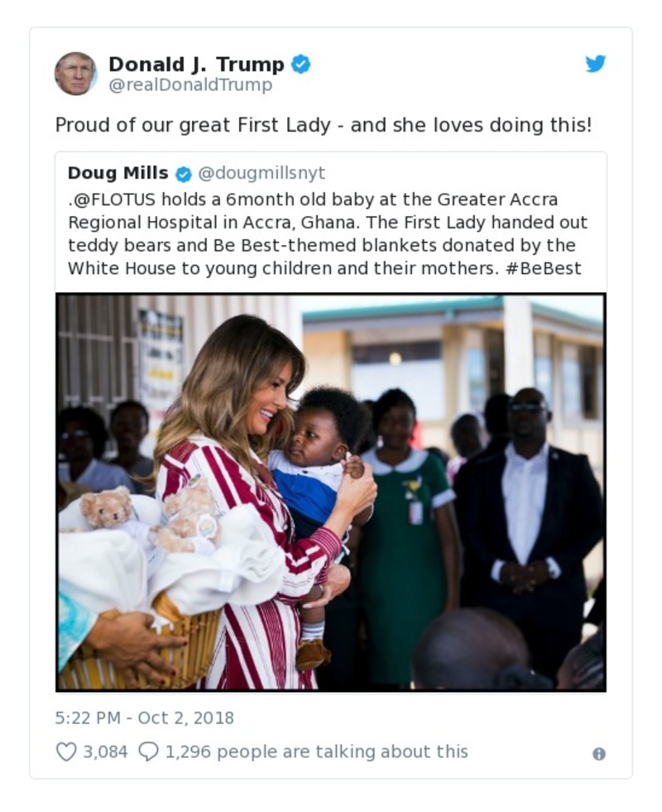Open the info icon below the tweet

click(599, 753)
